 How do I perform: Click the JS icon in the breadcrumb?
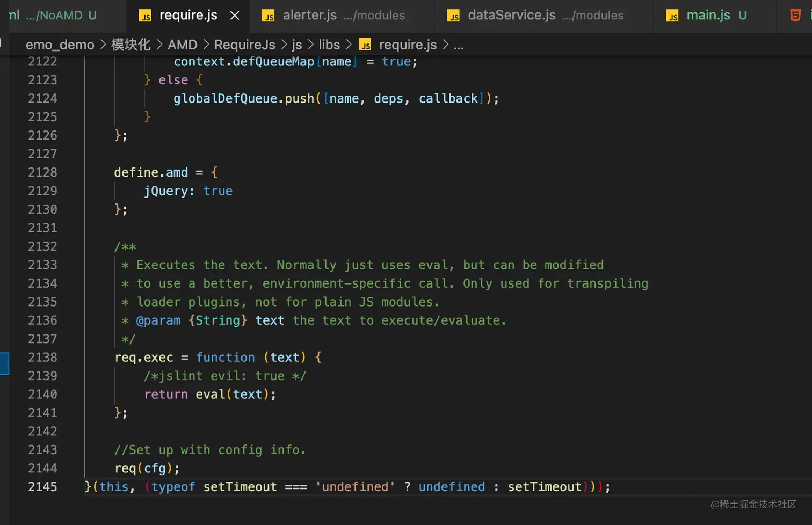pyautogui.click(x=365, y=45)
